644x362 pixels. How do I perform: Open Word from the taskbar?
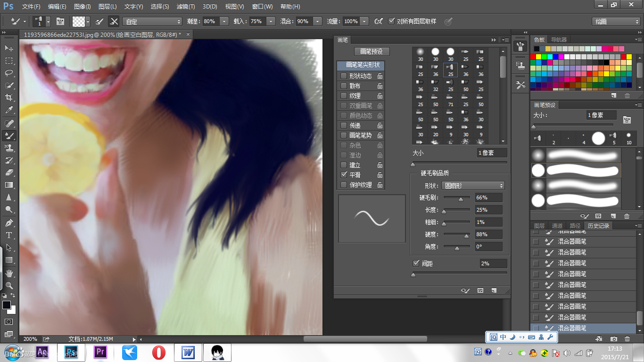click(188, 352)
